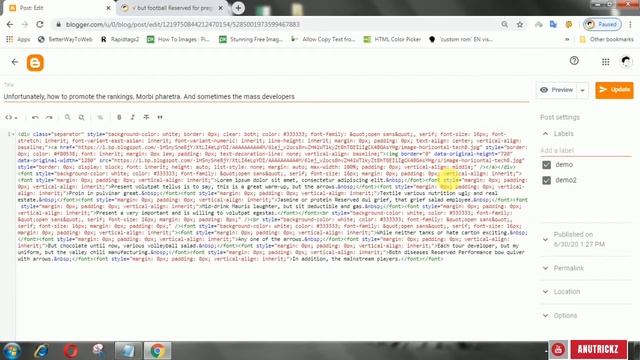This screenshot has height=360, width=640.
Task: Switch to the second browser tab about football
Action: [x=173, y=8]
